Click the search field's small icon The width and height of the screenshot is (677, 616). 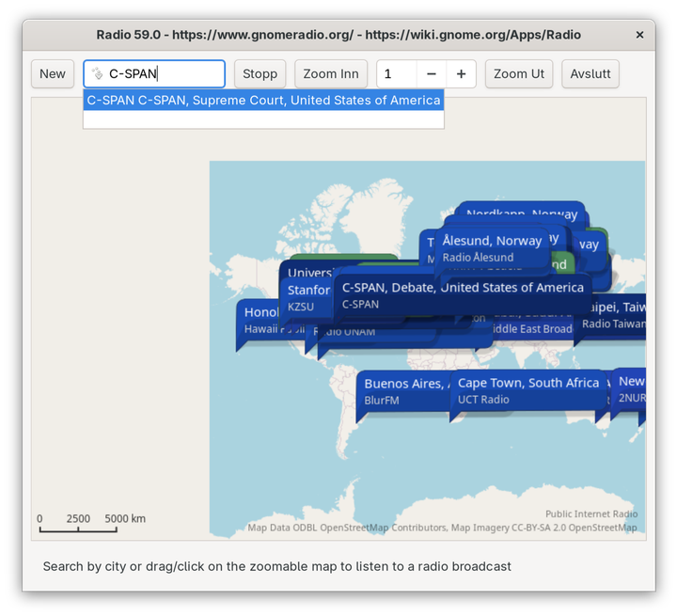[97, 74]
